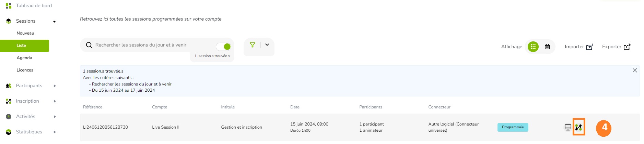Collapse the Sessions menu arrow
The image size is (644, 144).
click(x=54, y=22)
